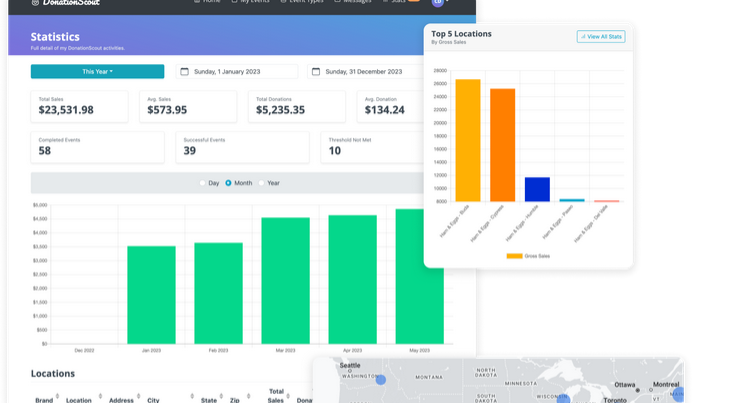The image size is (736, 403).
Task: Select the Month radio option
Action: [x=228, y=183]
